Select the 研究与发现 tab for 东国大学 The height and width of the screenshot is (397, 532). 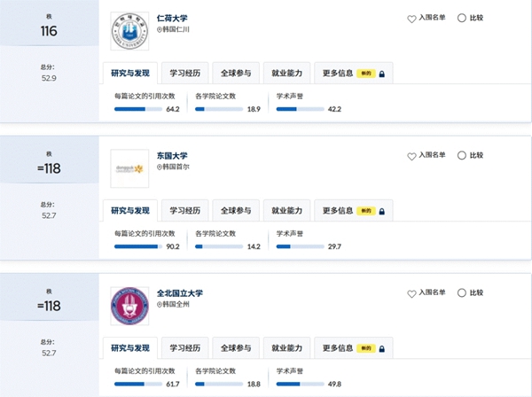130,211
